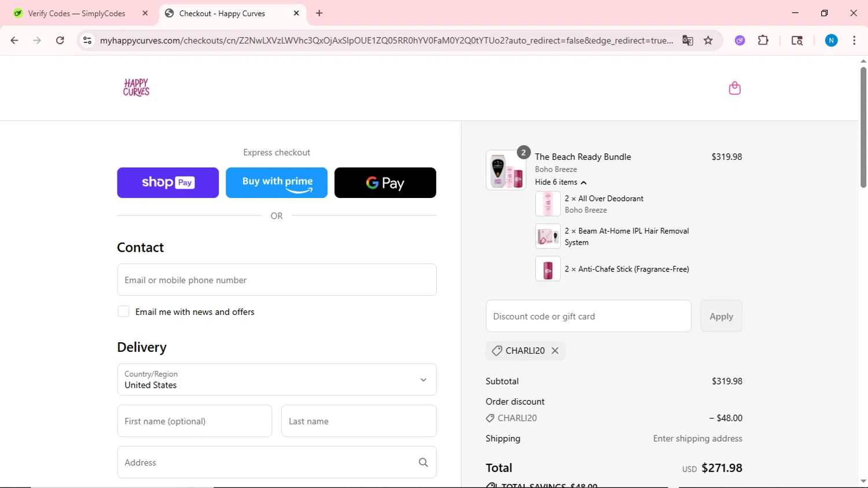Viewport: 868px width, 488px height.
Task: Choose Buy with Prime express checkout
Action: coord(277,183)
